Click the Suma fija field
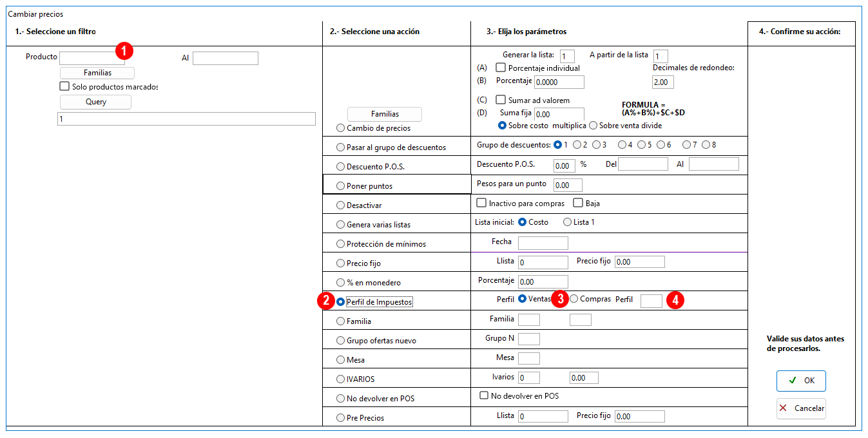Viewport: 868px width, 438px height. coord(559,114)
